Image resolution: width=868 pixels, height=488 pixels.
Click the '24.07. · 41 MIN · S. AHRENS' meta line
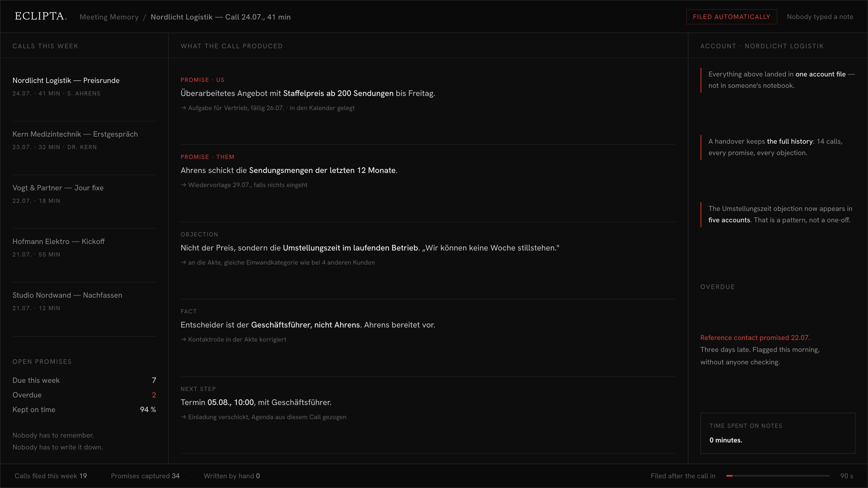(x=56, y=94)
